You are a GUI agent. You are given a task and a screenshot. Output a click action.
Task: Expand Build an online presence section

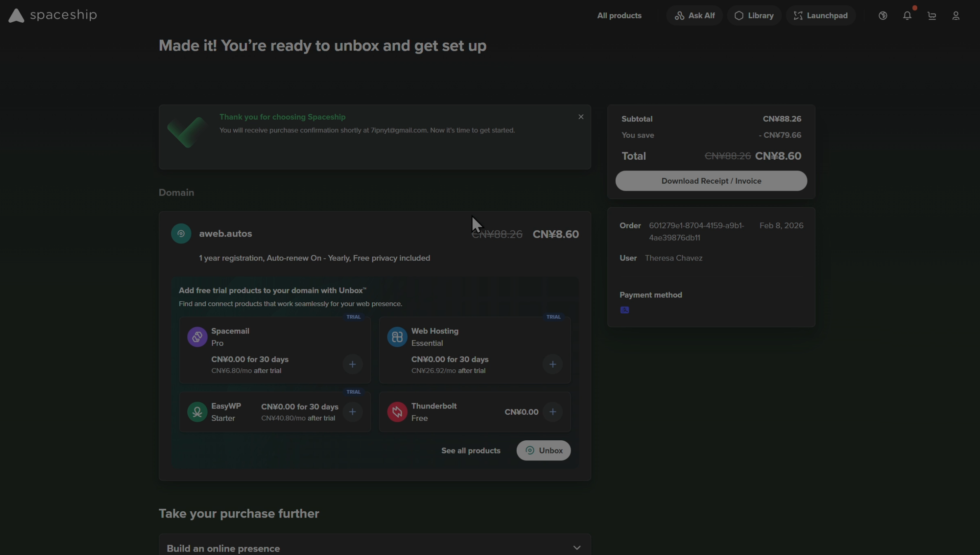coord(576,548)
